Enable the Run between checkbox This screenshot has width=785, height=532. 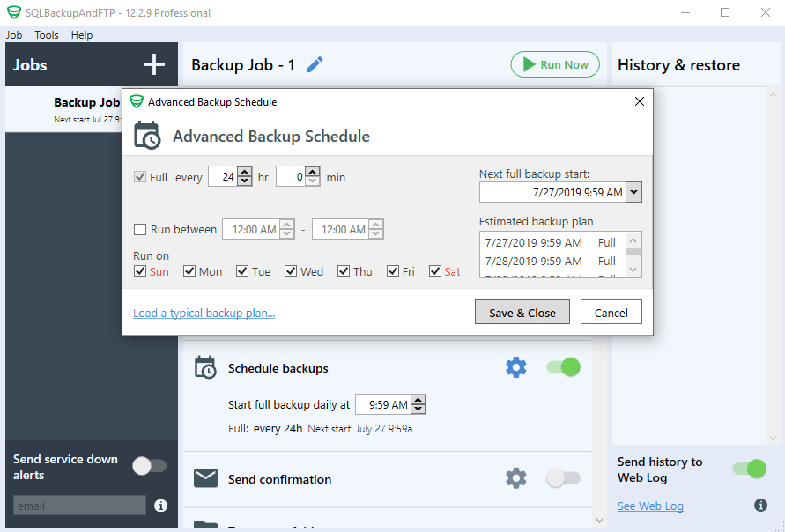(x=140, y=229)
